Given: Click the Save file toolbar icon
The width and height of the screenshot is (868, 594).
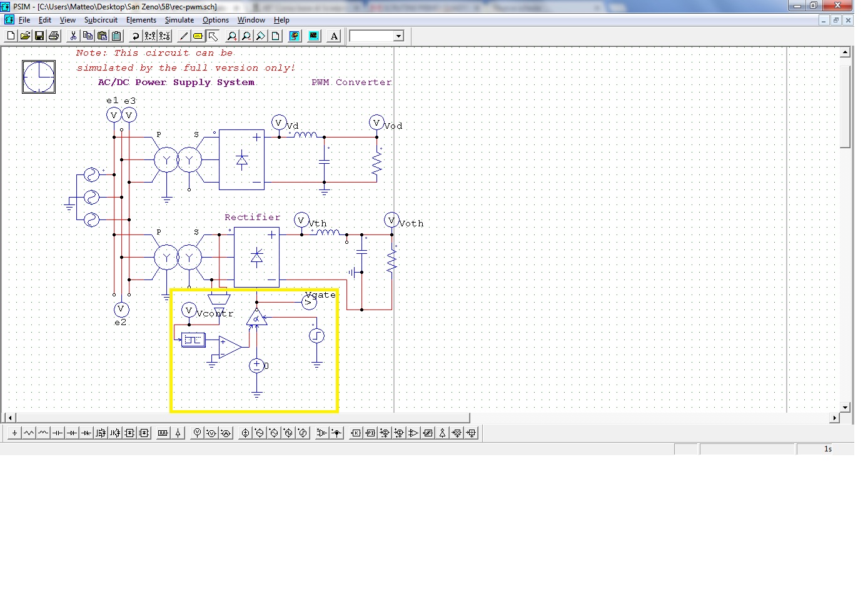Looking at the screenshot, I should 39,36.
